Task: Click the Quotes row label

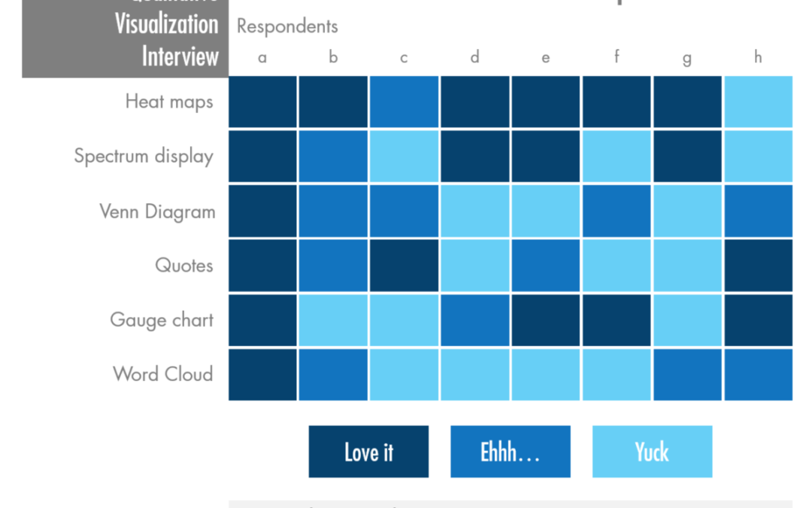Action: tap(184, 266)
